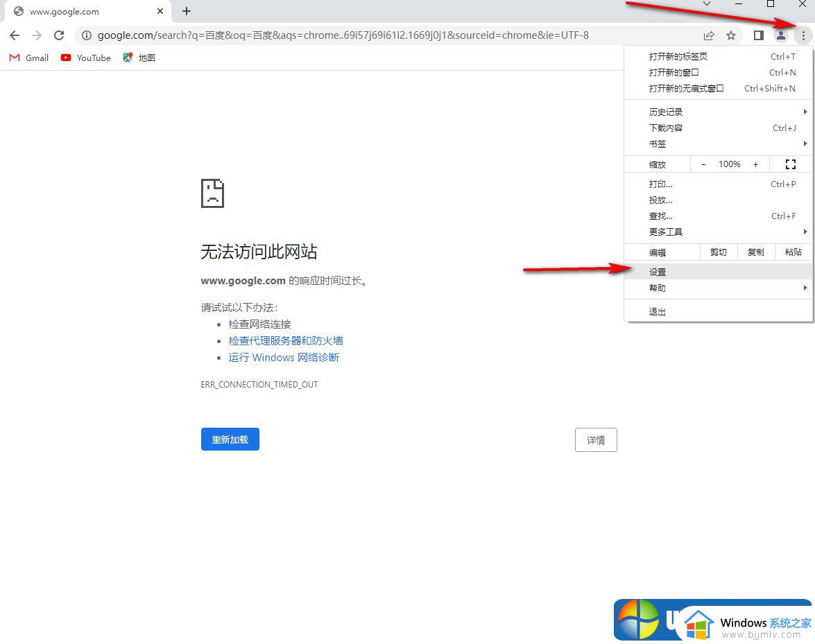
Task: Decrease zoom with minus button
Action: point(704,164)
